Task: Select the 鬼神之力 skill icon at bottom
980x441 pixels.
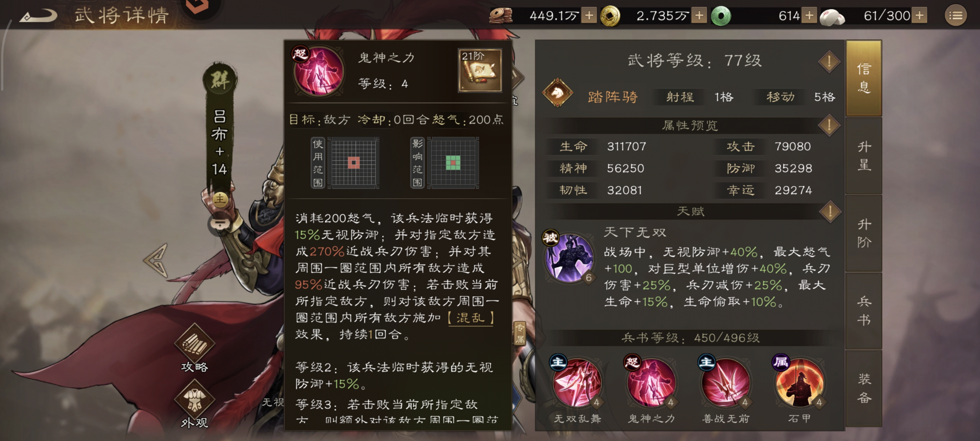Action: (x=651, y=382)
